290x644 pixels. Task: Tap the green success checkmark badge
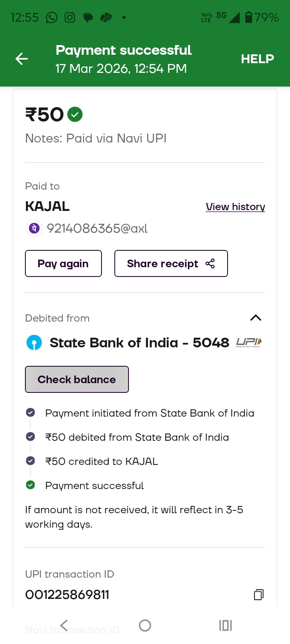(75, 115)
